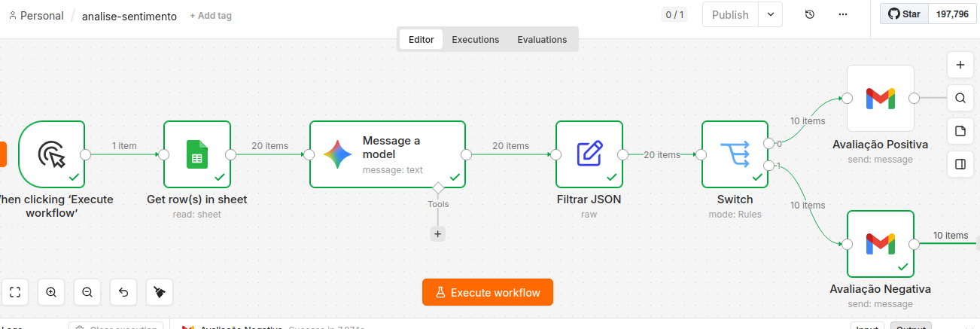Expand the Publish dropdown arrow

771,15
